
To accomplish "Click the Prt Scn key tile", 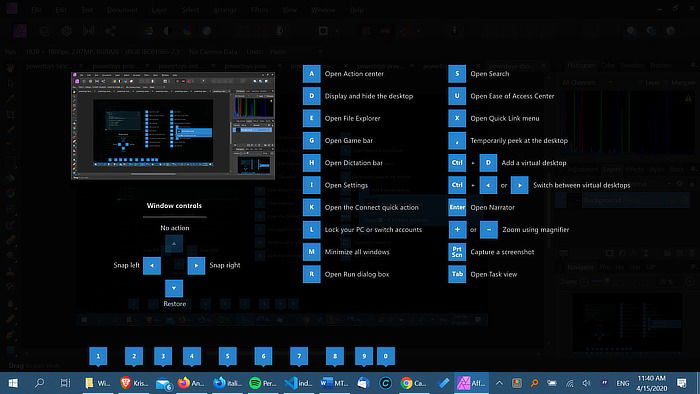I will (457, 252).
